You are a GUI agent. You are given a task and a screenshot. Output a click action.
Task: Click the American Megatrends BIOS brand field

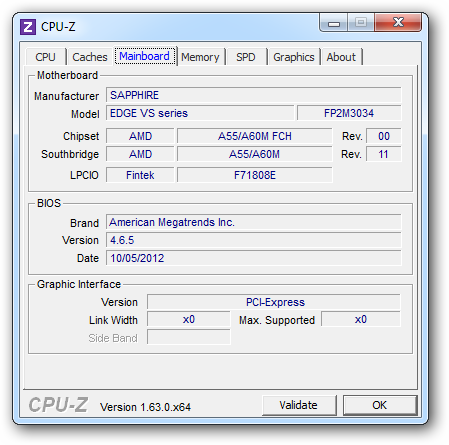[254, 222]
